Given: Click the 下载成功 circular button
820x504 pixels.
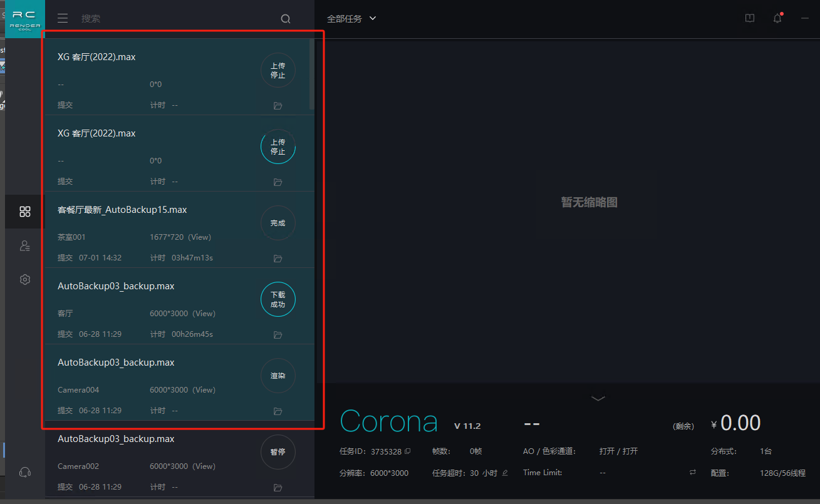Looking at the screenshot, I should point(278,300).
